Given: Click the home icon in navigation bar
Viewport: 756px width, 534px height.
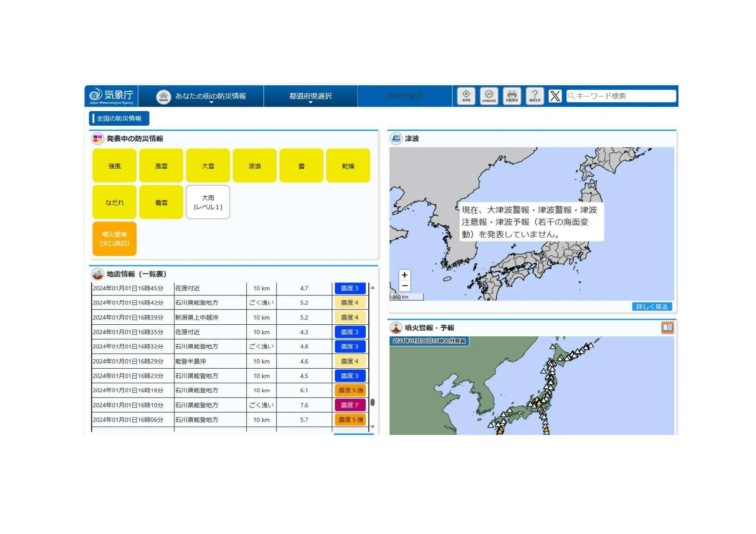Looking at the screenshot, I should pos(163,96).
